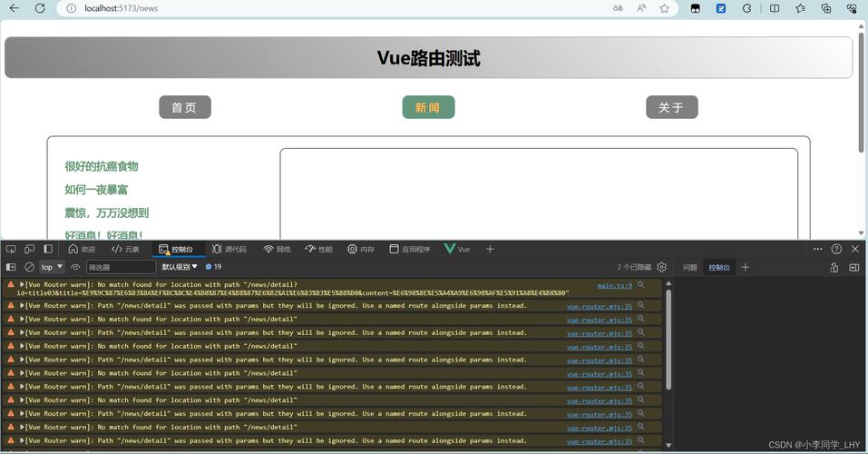Open Collections icon in browser toolbar
Screen dimensions: 868x454
click(826, 8)
